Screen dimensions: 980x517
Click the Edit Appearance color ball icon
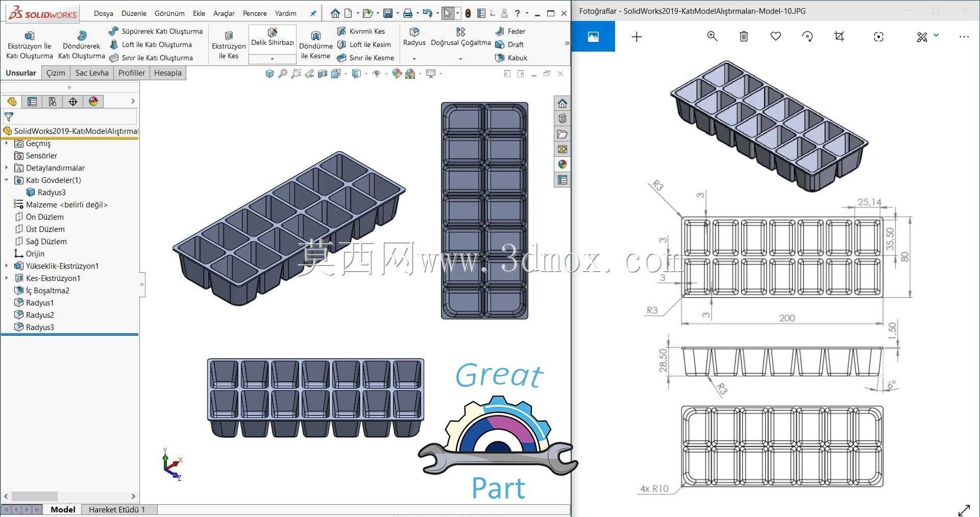point(397,74)
